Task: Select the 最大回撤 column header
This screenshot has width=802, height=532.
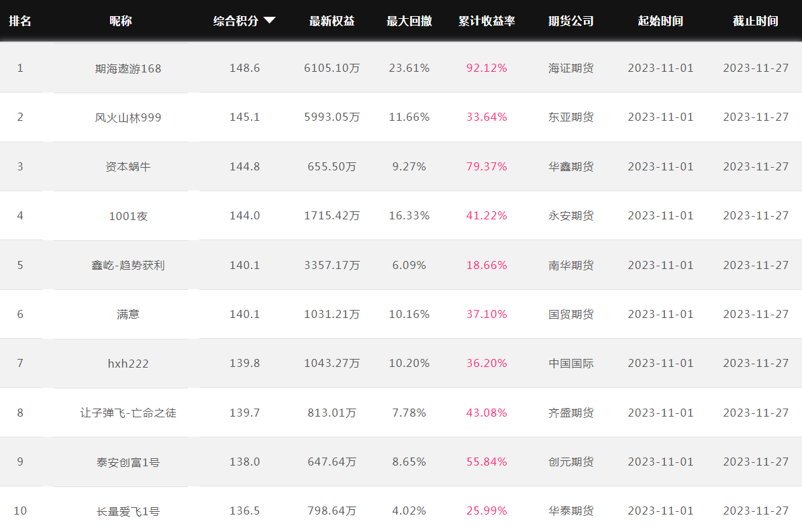Action: tap(409, 21)
